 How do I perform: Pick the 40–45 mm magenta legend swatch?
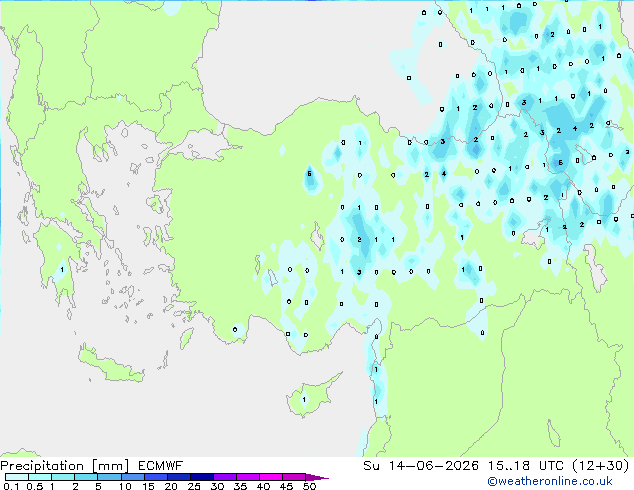point(271,477)
